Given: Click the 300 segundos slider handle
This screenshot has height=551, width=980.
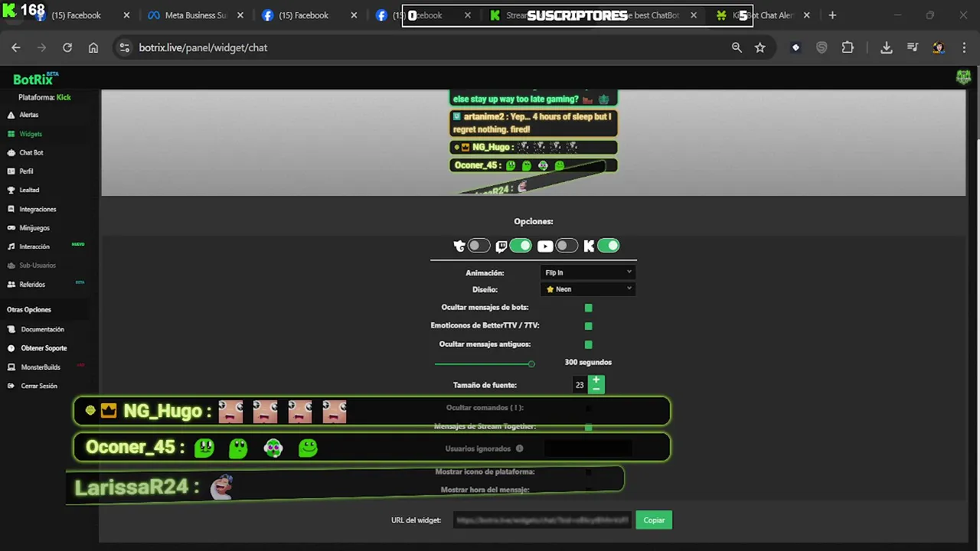Looking at the screenshot, I should (x=531, y=364).
